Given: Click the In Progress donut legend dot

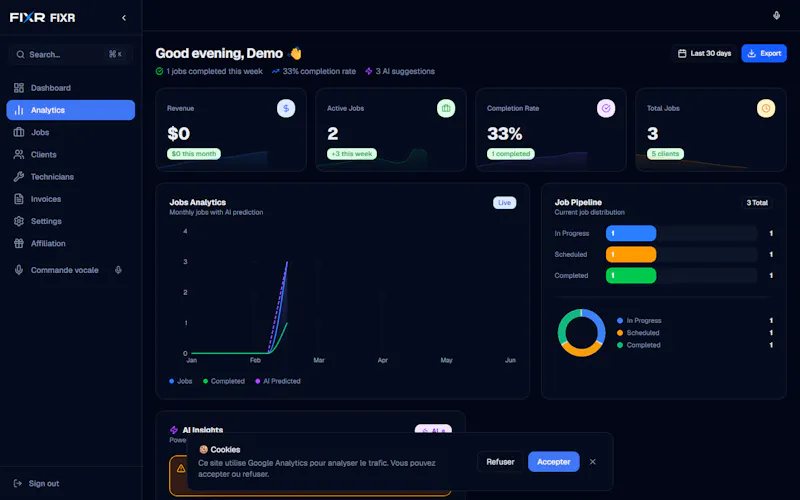Looking at the screenshot, I should 620,320.
